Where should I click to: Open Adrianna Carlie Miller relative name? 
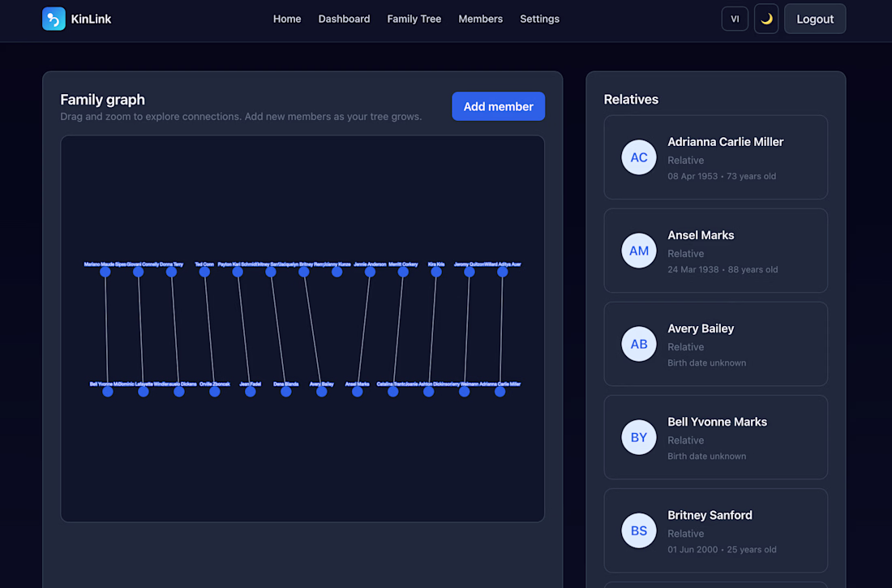[x=725, y=142]
